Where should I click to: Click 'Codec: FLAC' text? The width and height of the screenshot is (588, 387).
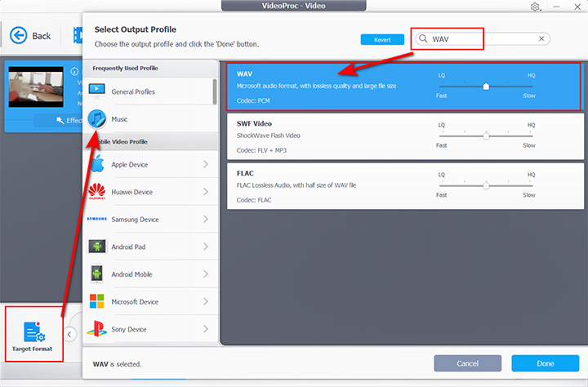point(254,200)
